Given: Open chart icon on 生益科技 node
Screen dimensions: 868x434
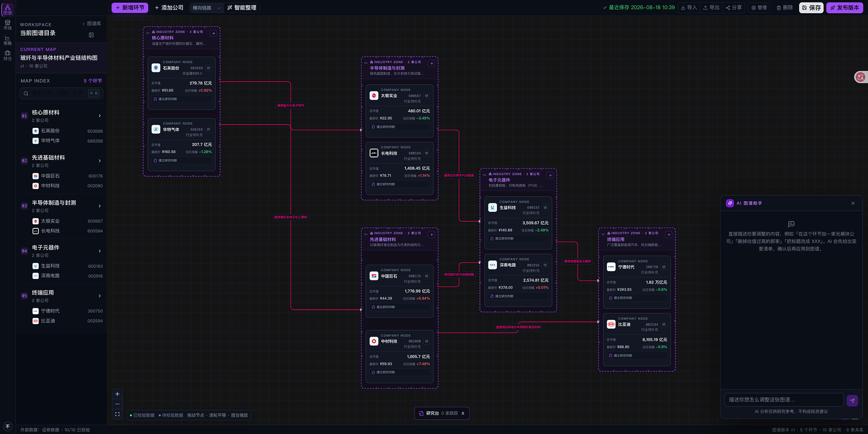Looking at the screenshot, I should point(545,208).
